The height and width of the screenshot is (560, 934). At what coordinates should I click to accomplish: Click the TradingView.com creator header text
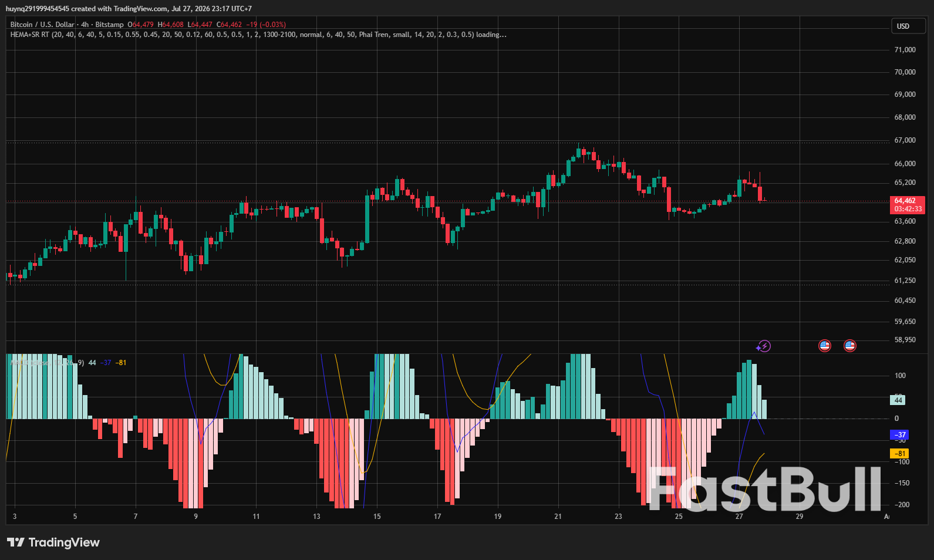(129, 9)
